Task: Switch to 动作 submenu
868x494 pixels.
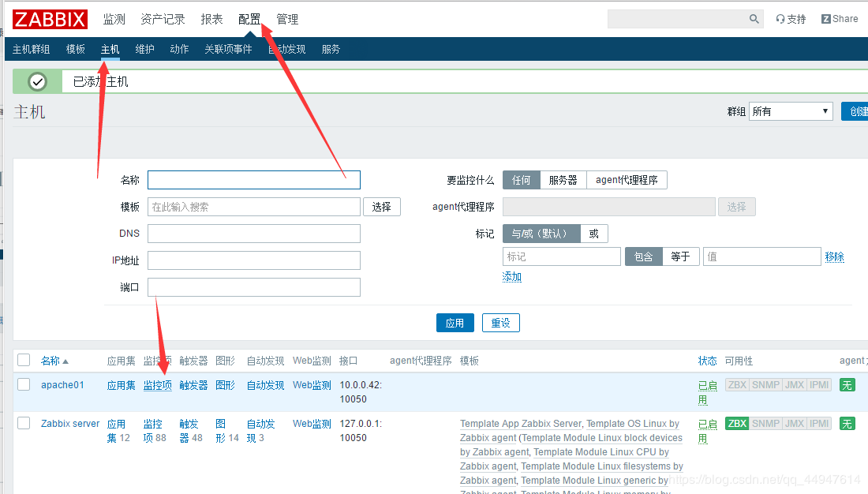Action: pyautogui.click(x=179, y=49)
